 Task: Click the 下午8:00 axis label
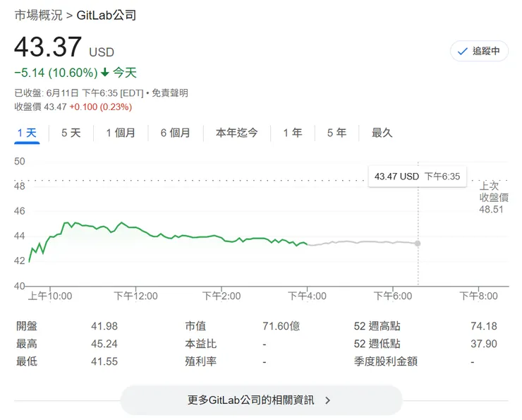pos(478,296)
